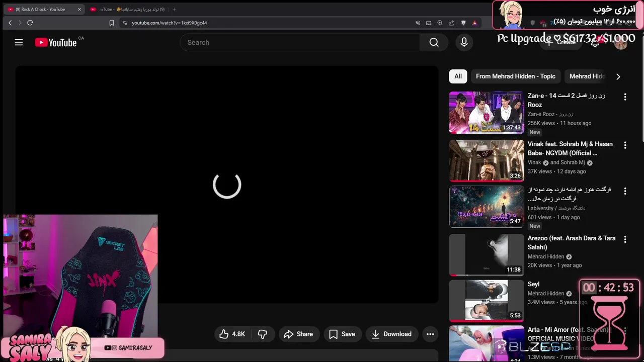Open the Mehrad Hidden channel under Arezoo
This screenshot has height=362, width=644.
(546, 256)
